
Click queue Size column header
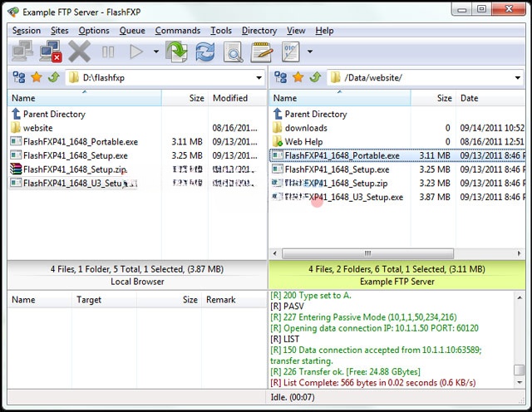[169, 300]
